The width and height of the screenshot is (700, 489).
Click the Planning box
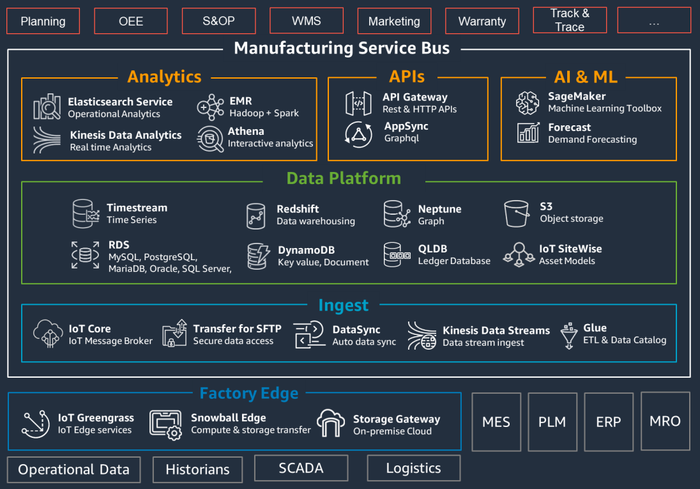click(x=43, y=21)
